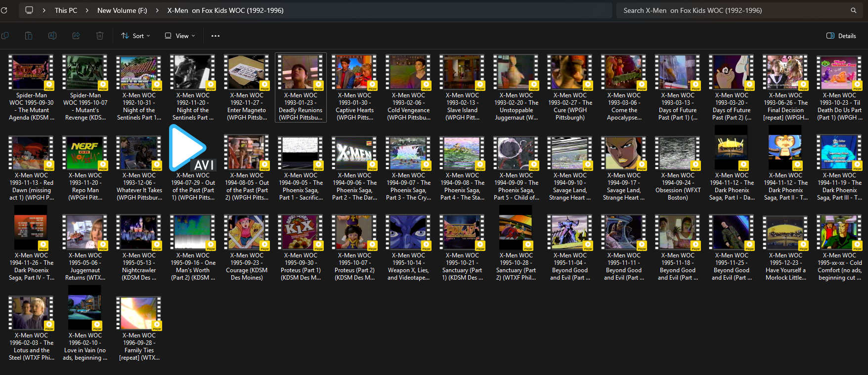The width and height of the screenshot is (868, 375).
Task: Go to This PC in the breadcrumb
Action: (66, 10)
